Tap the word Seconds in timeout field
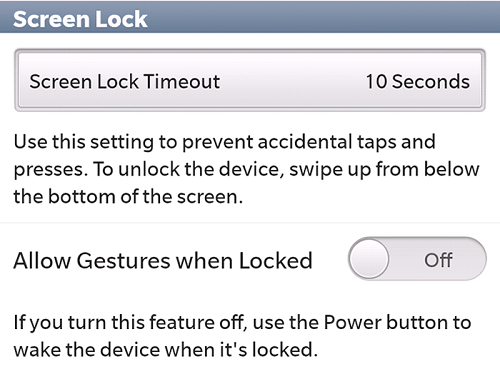Screen dimensions: 500x374 click(431, 82)
